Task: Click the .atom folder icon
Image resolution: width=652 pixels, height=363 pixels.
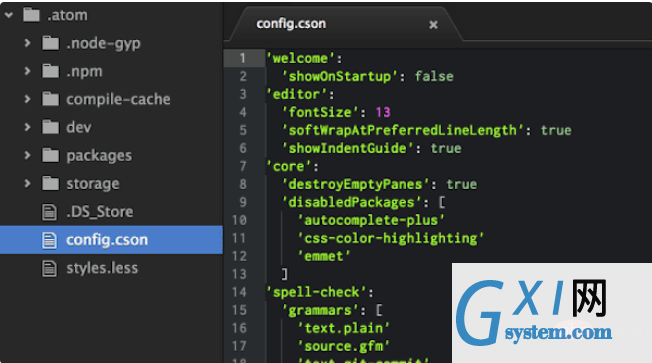Action: 31,15
